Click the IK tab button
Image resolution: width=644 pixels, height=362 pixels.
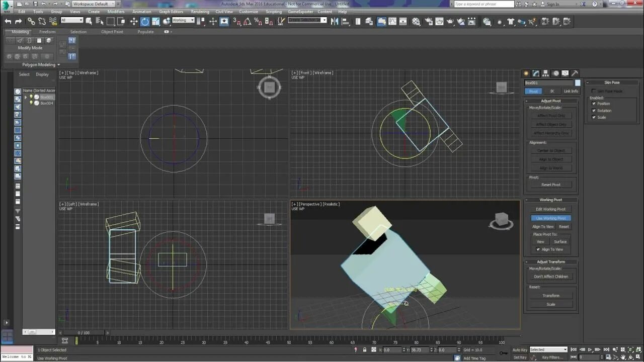pos(552,91)
